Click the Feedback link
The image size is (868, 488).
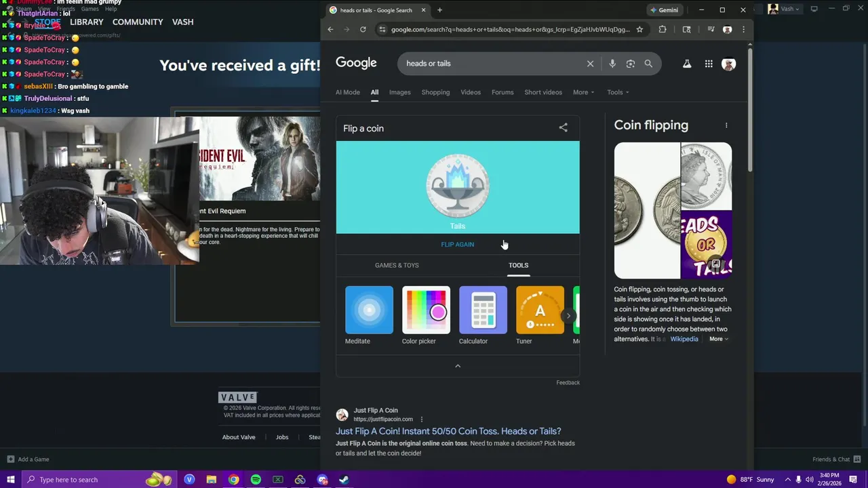568,383
